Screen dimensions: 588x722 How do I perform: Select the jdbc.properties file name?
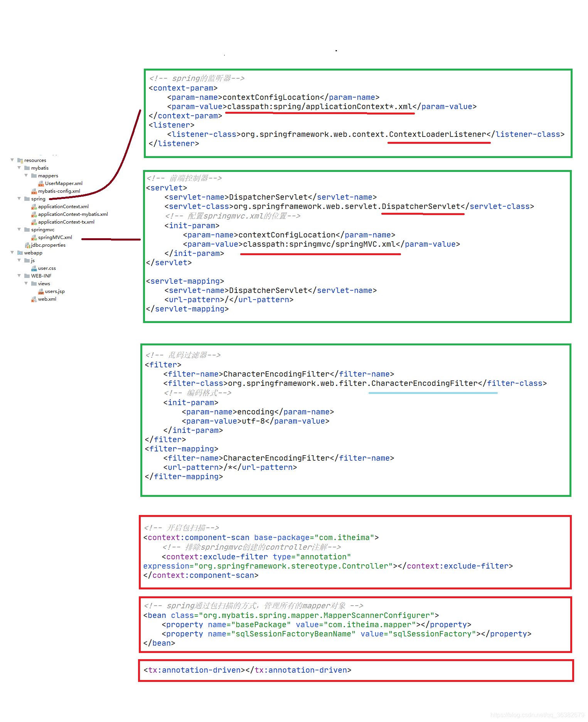48,245
